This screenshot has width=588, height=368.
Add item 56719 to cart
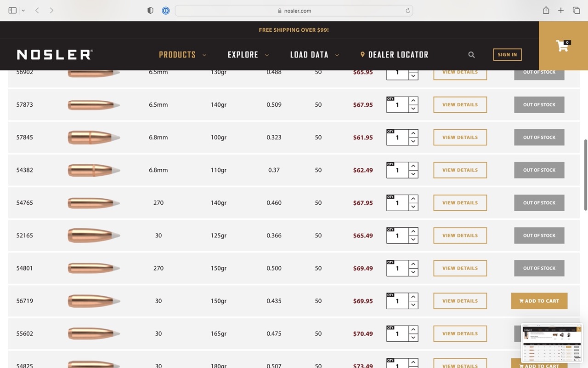pyautogui.click(x=539, y=301)
